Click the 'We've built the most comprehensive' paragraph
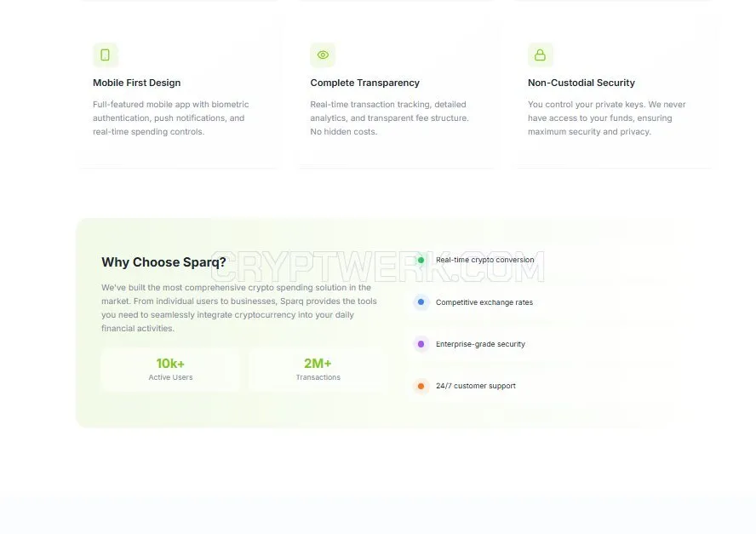Viewport: 756px width, 534px height. [239, 307]
